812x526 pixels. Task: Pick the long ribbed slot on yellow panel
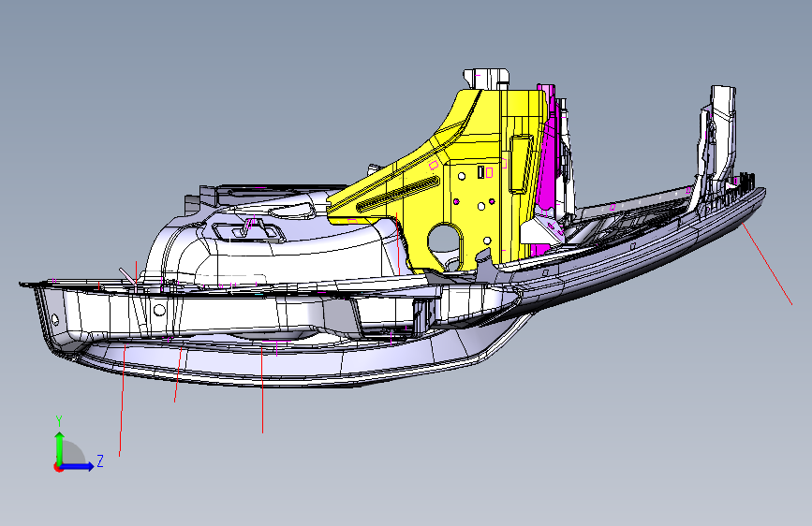coord(398,194)
